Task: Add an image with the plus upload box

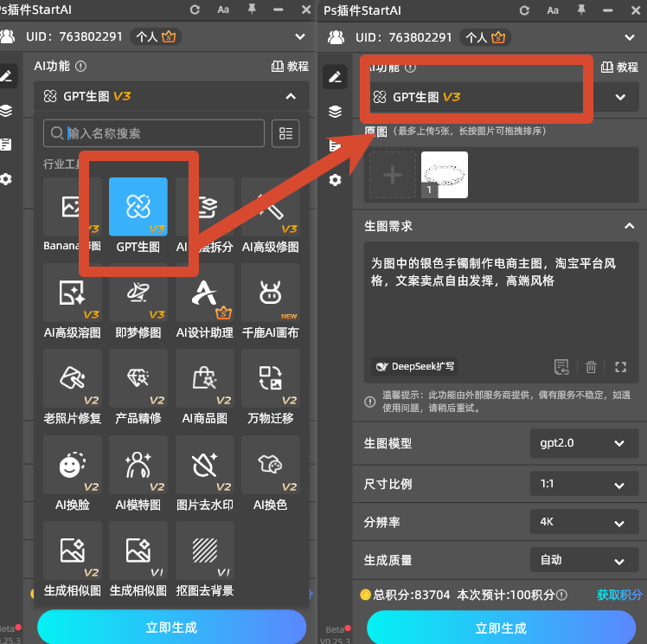Action: click(x=393, y=175)
